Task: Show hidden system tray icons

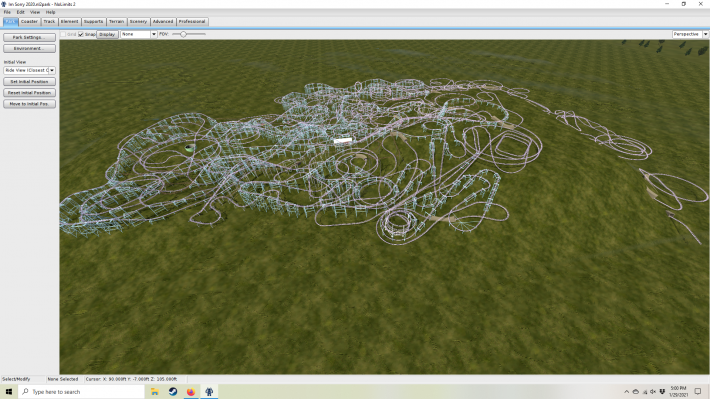Action: pyautogui.click(x=627, y=392)
